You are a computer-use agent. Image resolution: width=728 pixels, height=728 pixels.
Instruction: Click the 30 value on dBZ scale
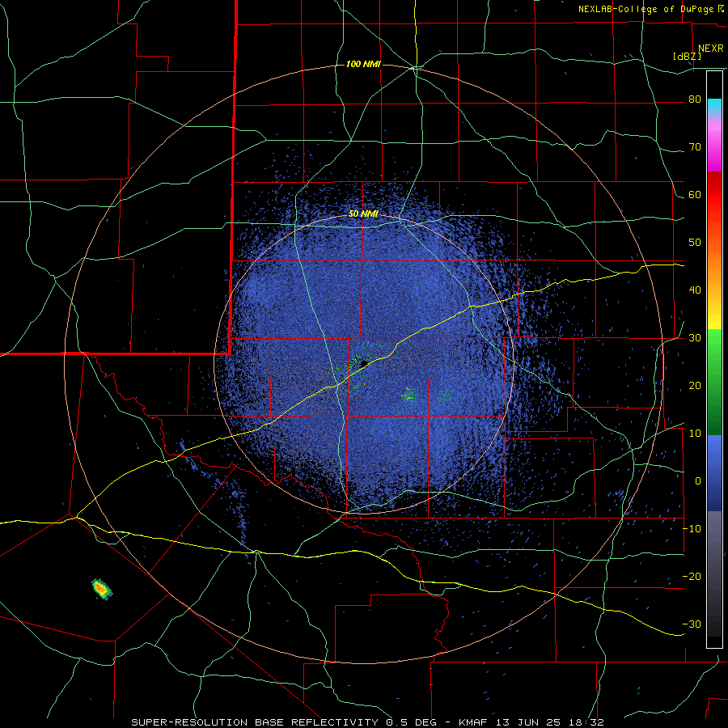695,337
